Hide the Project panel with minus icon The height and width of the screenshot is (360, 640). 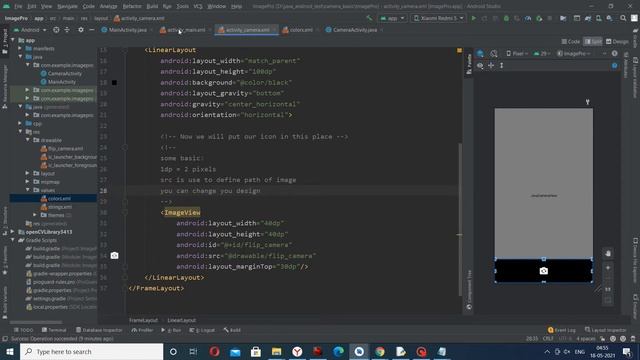point(92,30)
